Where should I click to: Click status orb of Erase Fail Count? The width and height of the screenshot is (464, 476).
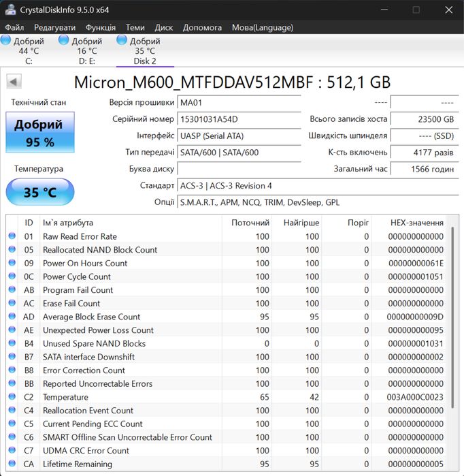(x=12, y=302)
